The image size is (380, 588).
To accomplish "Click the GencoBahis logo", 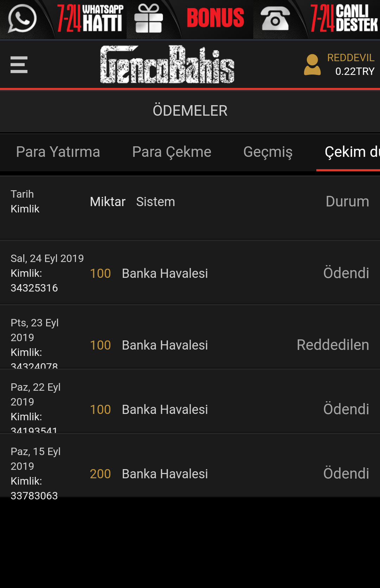I will (167, 65).
